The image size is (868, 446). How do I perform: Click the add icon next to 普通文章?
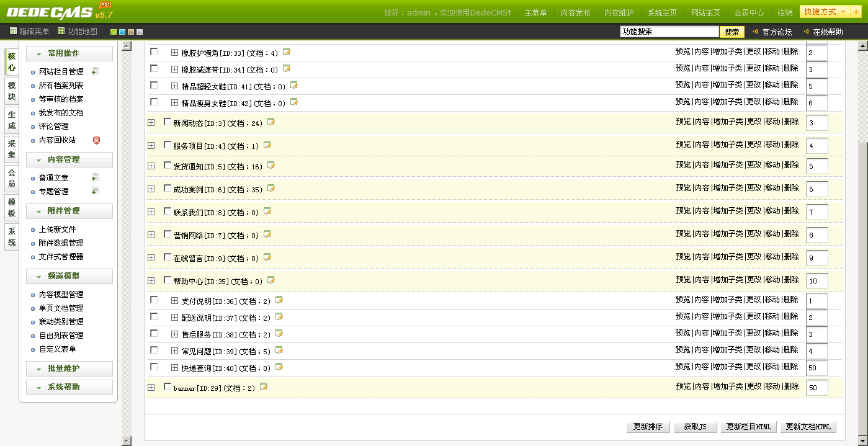click(95, 177)
